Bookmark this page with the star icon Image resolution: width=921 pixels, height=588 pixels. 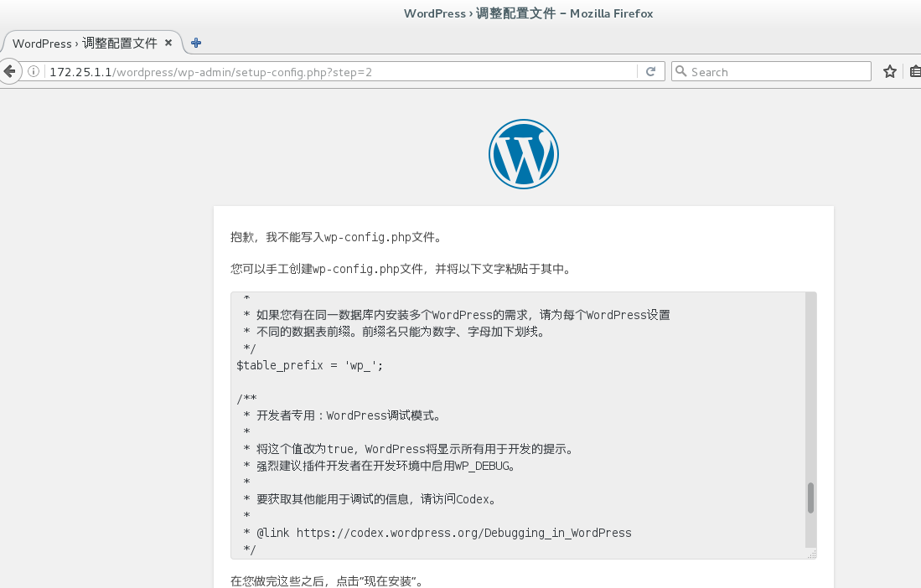point(890,71)
